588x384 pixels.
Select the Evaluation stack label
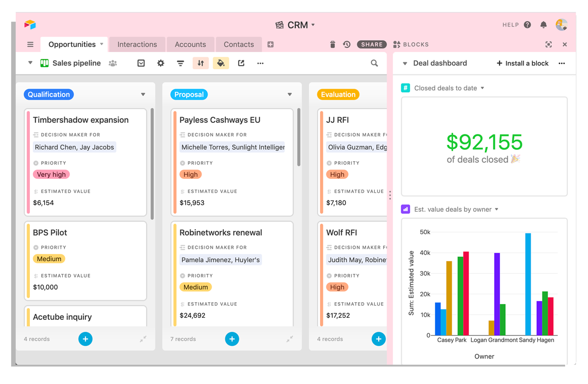click(x=338, y=95)
